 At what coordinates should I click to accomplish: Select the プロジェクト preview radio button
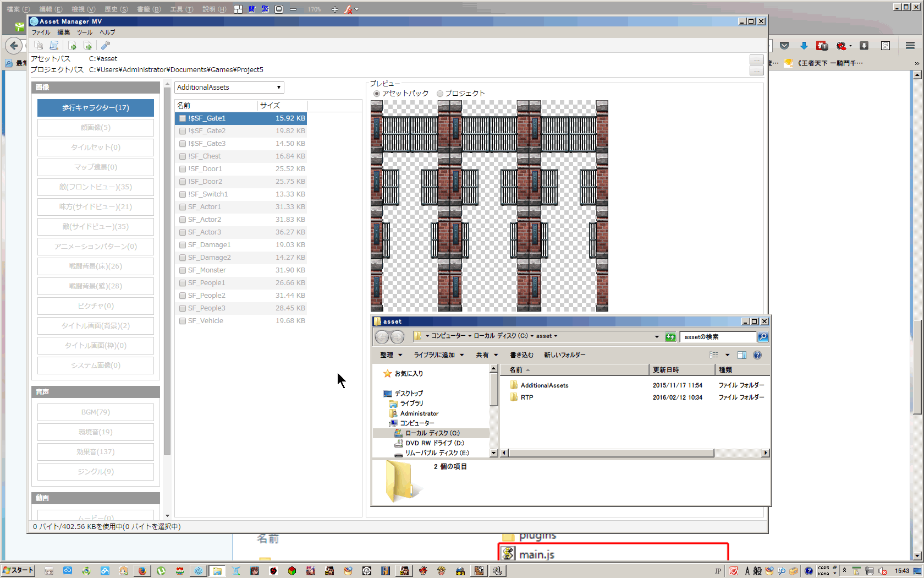[x=440, y=94]
